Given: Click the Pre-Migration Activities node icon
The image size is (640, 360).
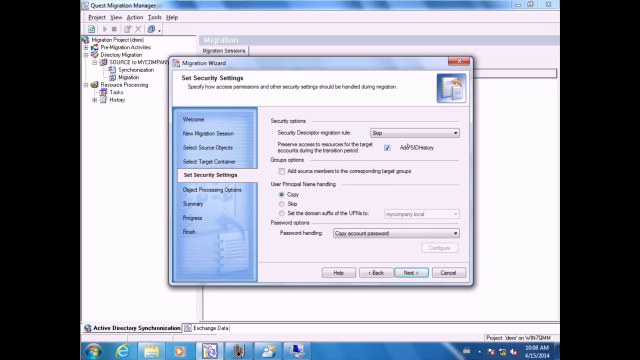Looking at the screenshot, I should pos(95,47).
